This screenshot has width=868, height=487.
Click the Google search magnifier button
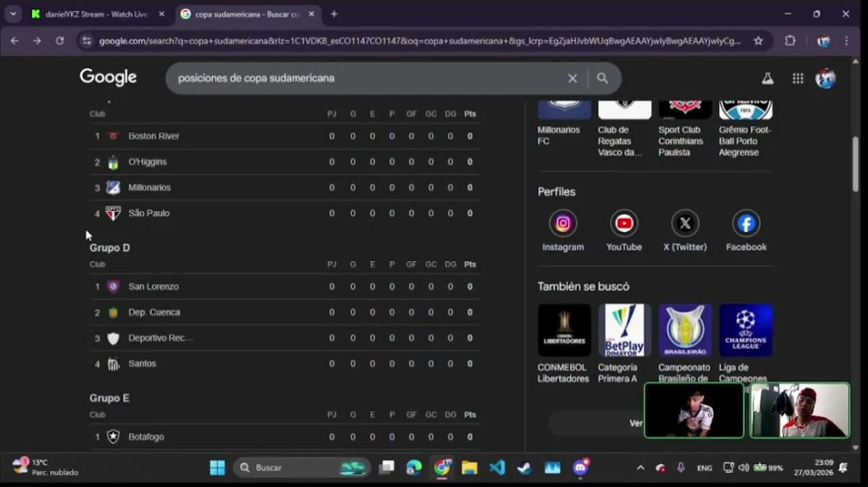click(x=602, y=78)
